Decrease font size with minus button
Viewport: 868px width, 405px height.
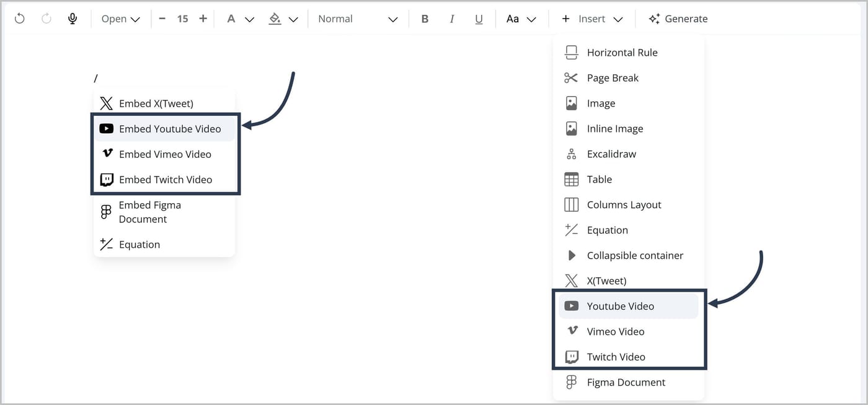pos(162,19)
